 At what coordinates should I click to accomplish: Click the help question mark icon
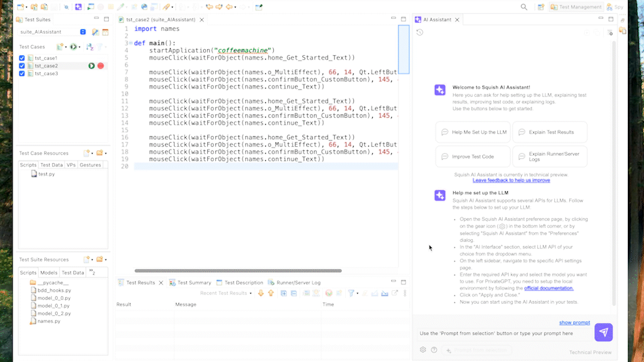434,350
